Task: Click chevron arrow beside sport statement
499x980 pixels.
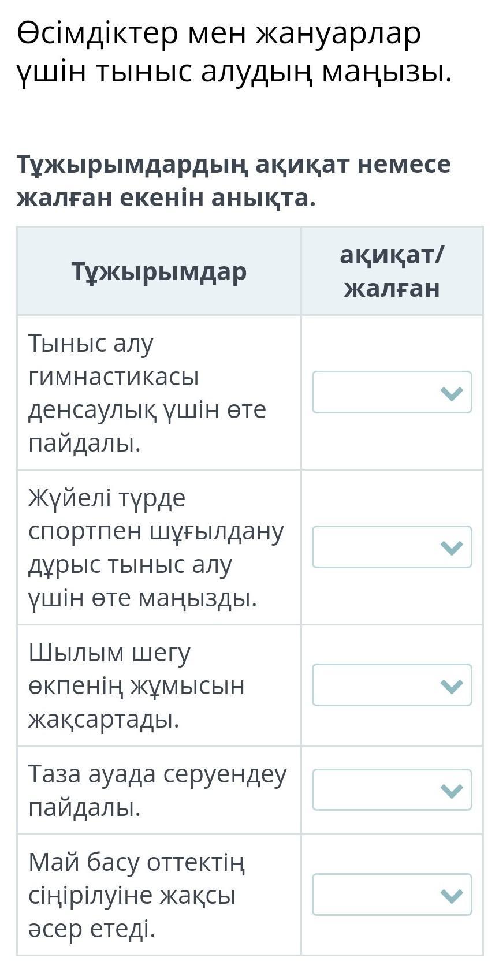Action: 452,547
